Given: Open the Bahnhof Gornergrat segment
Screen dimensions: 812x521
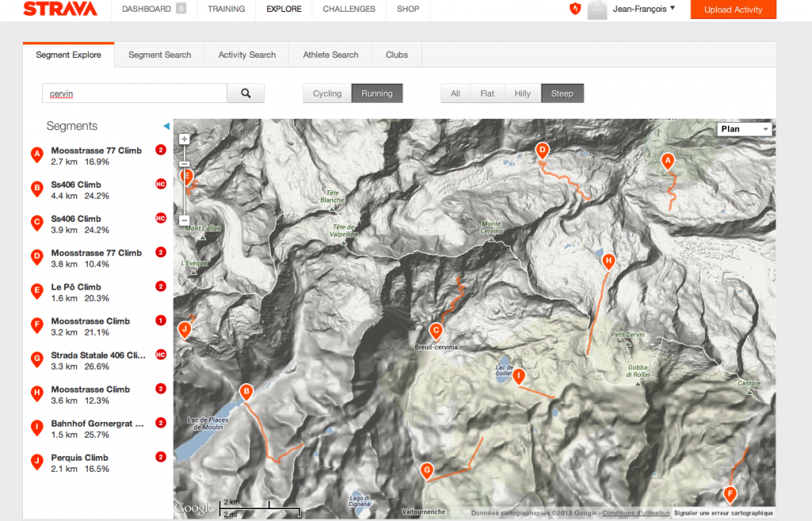Looking at the screenshot, I should (98, 423).
